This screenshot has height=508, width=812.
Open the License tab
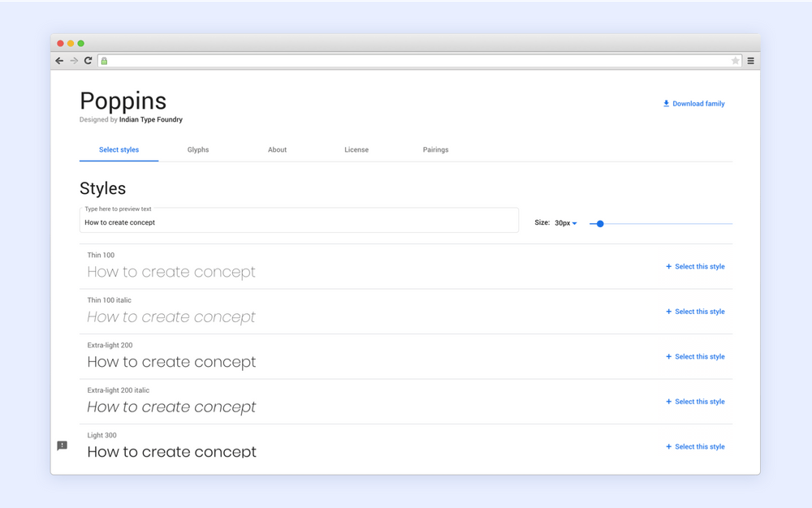(356, 149)
